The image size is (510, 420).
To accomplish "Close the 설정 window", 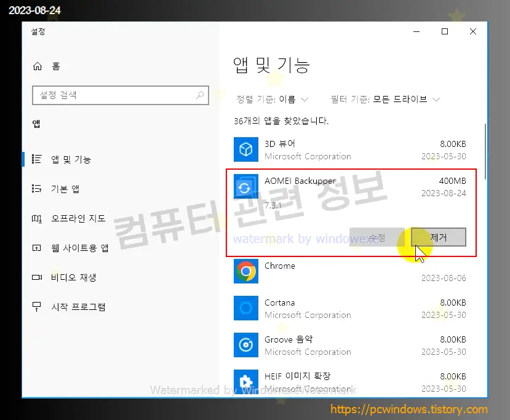I will click(473, 31).
